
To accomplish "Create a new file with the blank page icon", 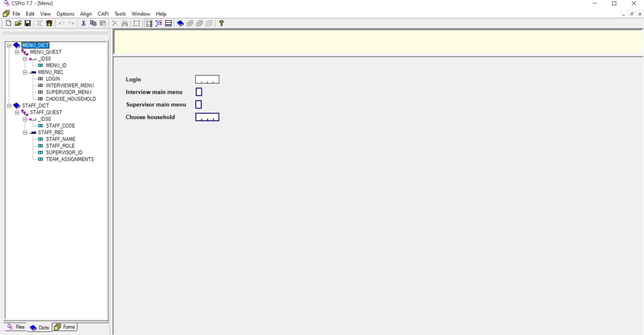I will point(8,23).
